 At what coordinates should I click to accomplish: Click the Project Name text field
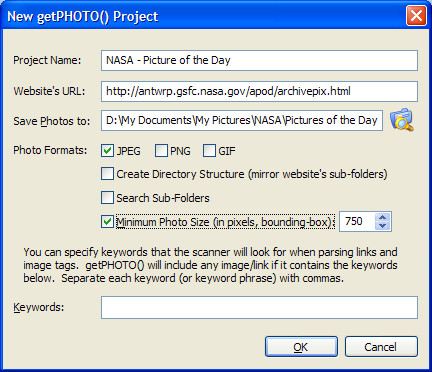259,60
